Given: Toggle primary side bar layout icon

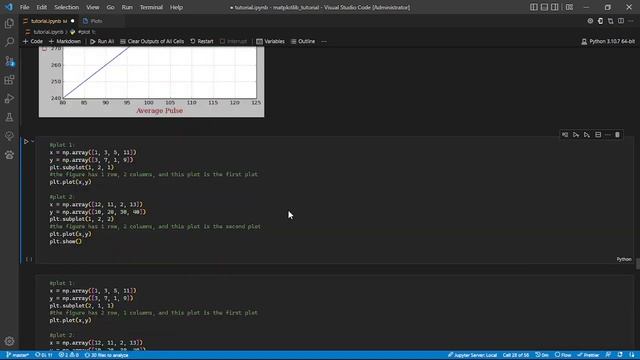Looking at the screenshot, I should [534, 7].
